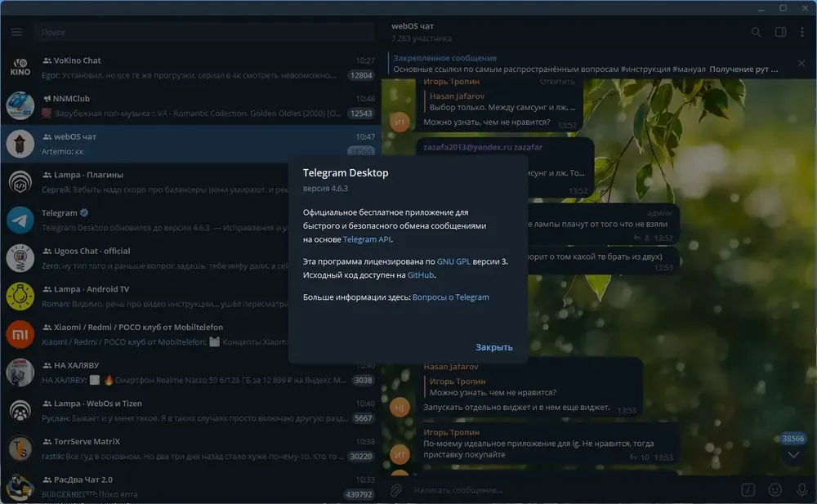This screenshot has width=817, height=504.
Task: Open Вопросы о Telegram link
Action: (x=451, y=297)
